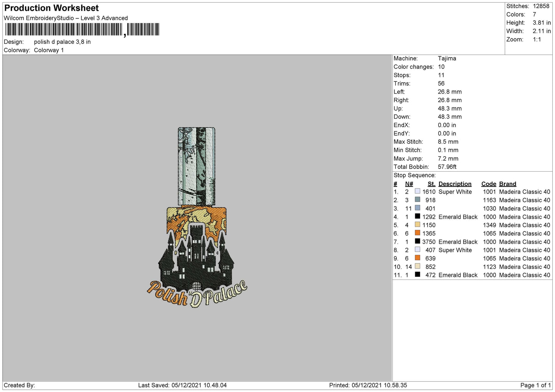The height and width of the screenshot is (392, 555).
Task: Click the "Color changes:" label
Action: point(414,67)
